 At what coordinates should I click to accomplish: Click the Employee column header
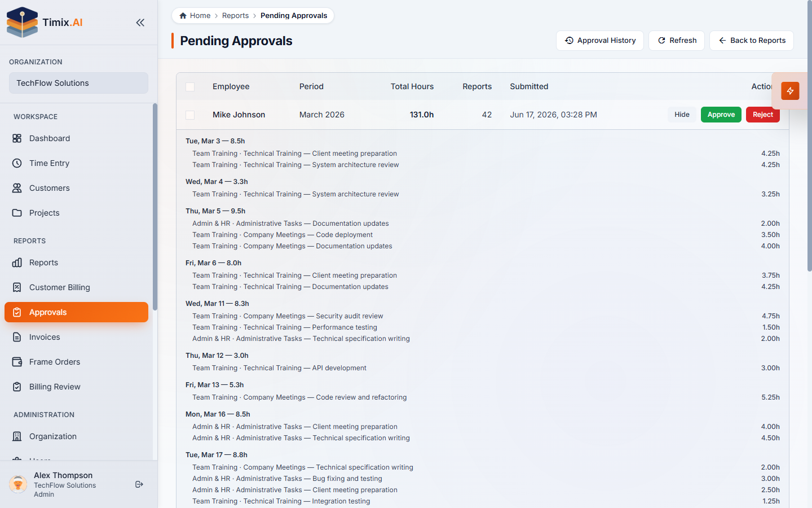tap(231, 86)
